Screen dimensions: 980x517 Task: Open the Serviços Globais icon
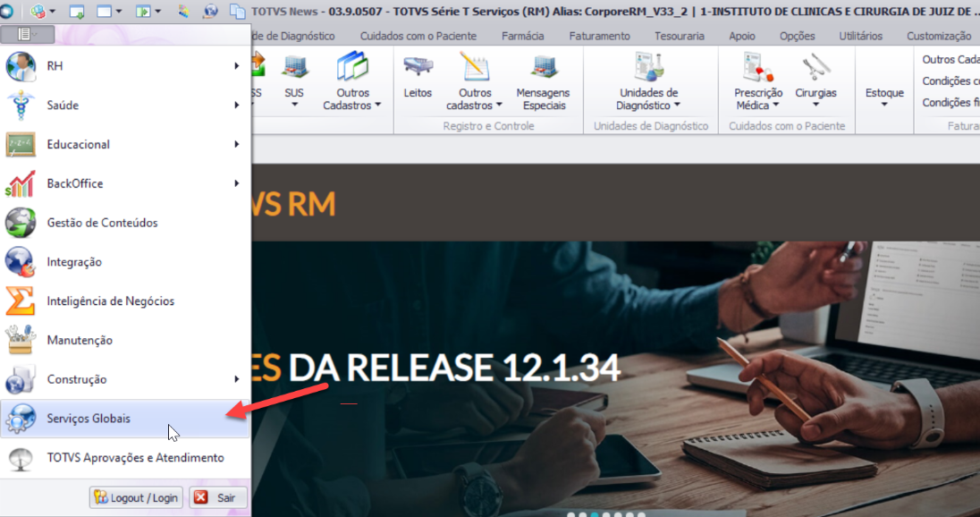pyautogui.click(x=21, y=419)
